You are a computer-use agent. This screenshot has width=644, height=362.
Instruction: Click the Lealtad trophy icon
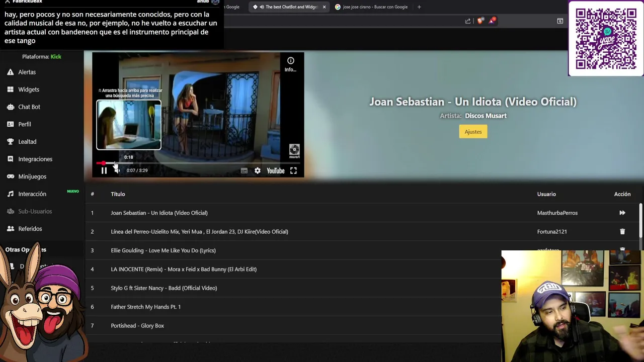coord(10,142)
